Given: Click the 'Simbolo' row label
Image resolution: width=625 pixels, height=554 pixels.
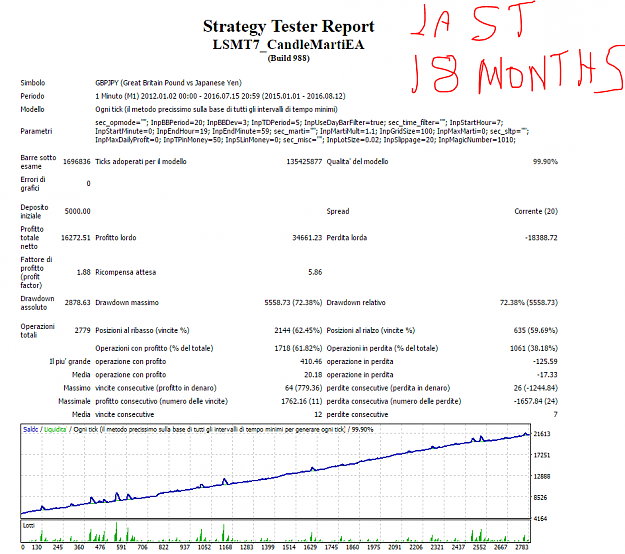Looking at the screenshot, I should pyautogui.click(x=33, y=83).
